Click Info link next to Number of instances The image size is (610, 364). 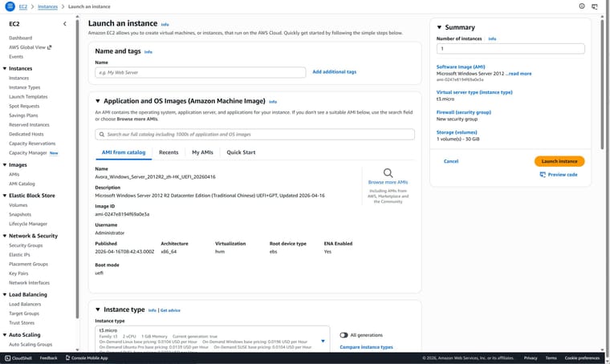point(492,38)
